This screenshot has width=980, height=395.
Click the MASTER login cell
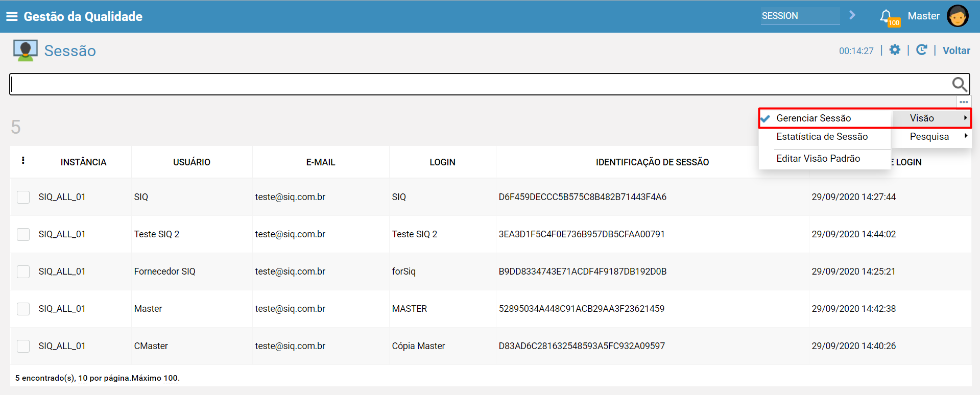point(409,309)
